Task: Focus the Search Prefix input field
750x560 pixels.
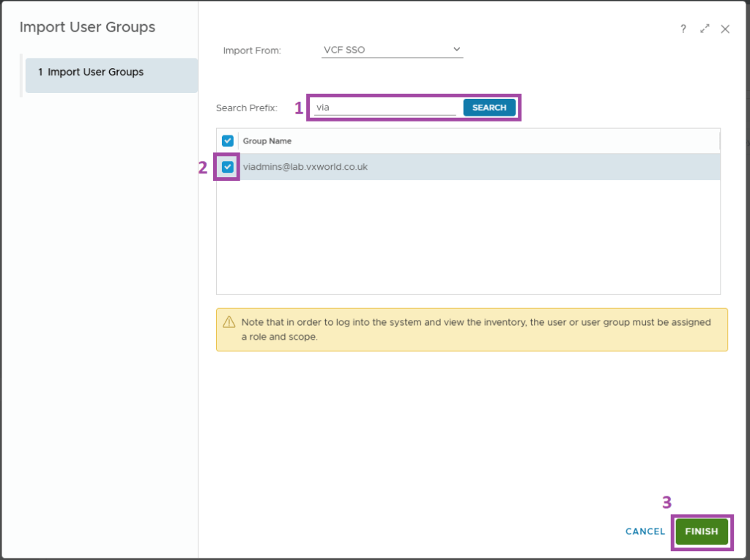Action: point(385,108)
